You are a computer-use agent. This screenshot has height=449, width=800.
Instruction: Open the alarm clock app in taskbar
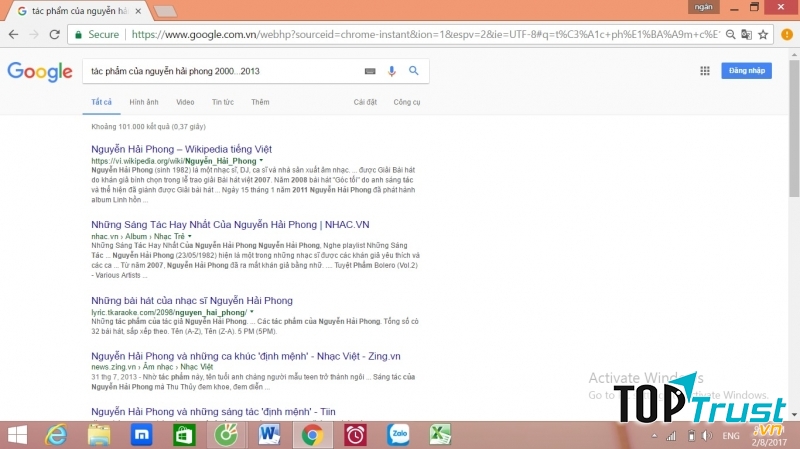pyautogui.click(x=355, y=435)
